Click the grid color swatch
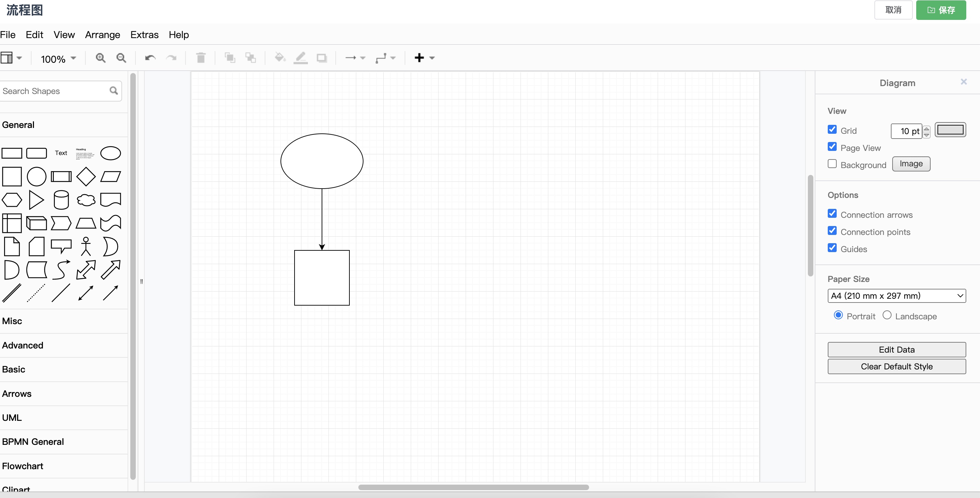Viewport: 980px width, 498px height. (950, 130)
